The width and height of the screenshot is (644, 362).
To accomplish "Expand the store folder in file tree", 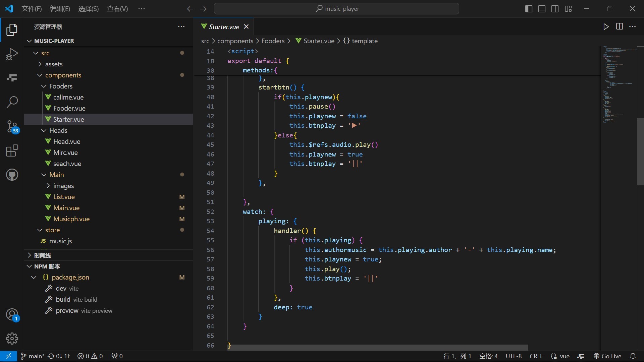I will [x=52, y=230].
